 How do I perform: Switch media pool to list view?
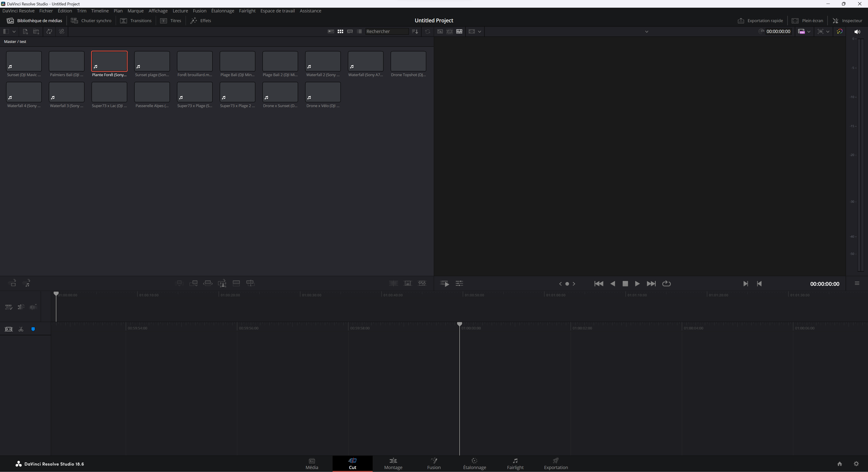coord(360,31)
